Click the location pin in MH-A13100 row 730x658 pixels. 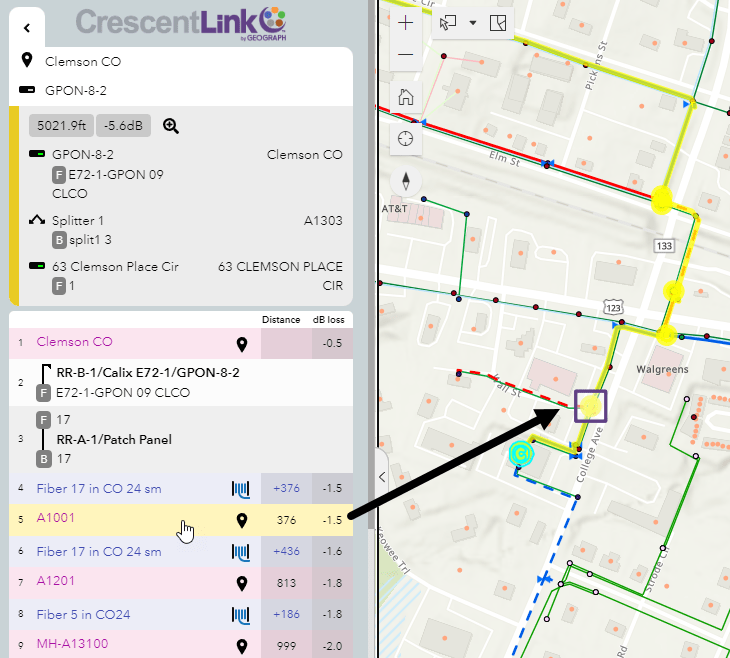242,646
